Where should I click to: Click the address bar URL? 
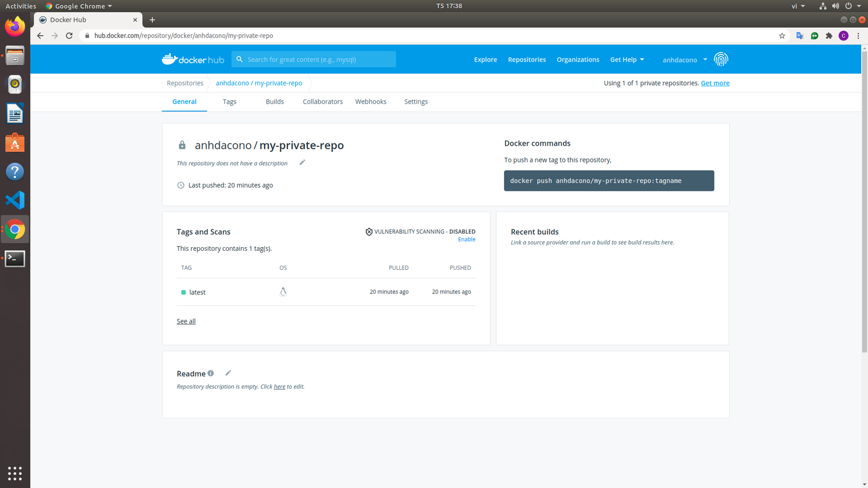pos(184,36)
